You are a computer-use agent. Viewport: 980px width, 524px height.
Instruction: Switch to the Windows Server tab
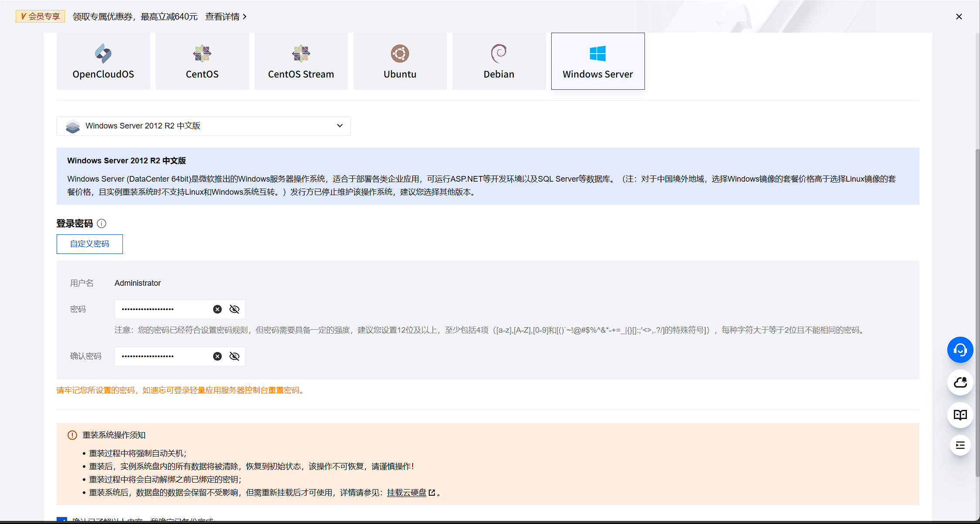click(597, 61)
